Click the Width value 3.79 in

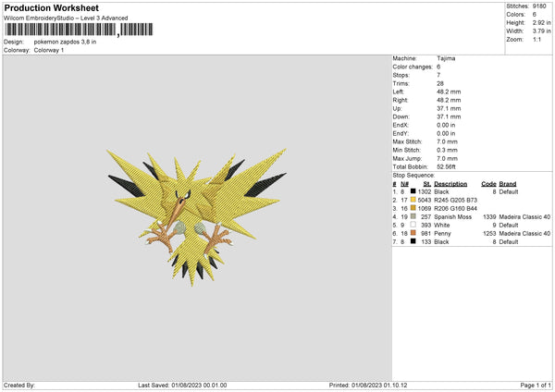541,31
